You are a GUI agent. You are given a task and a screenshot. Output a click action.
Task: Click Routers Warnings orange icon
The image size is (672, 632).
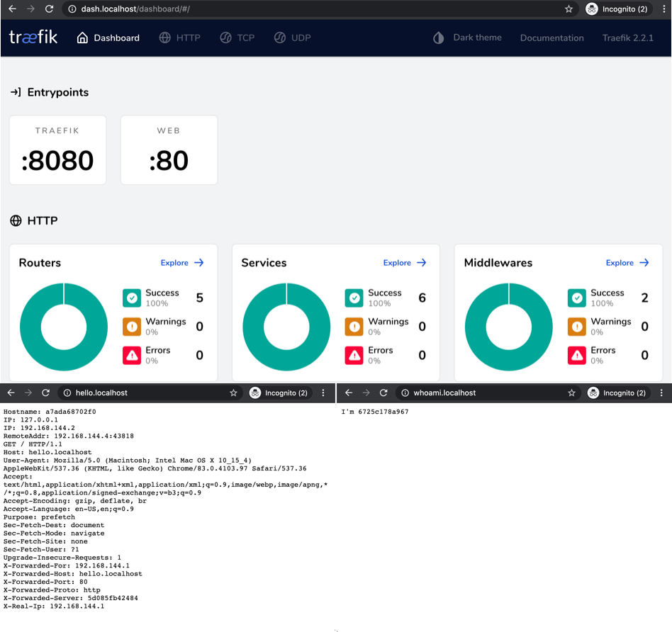132,327
